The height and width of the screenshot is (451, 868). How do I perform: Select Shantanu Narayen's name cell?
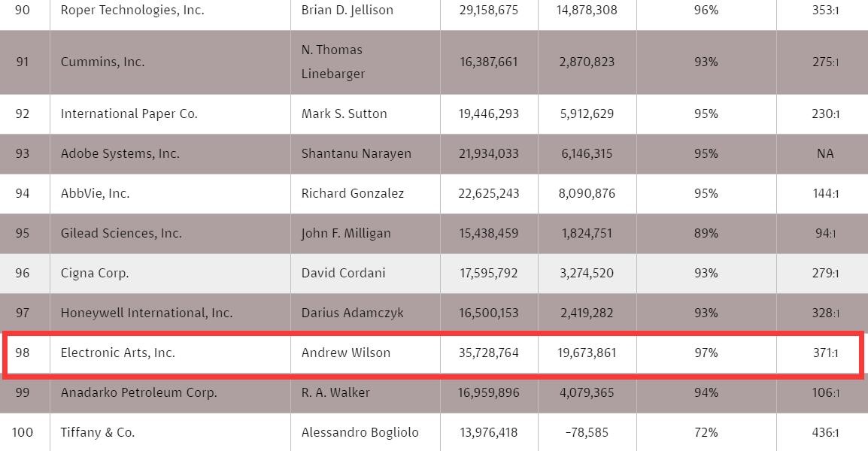click(x=356, y=153)
